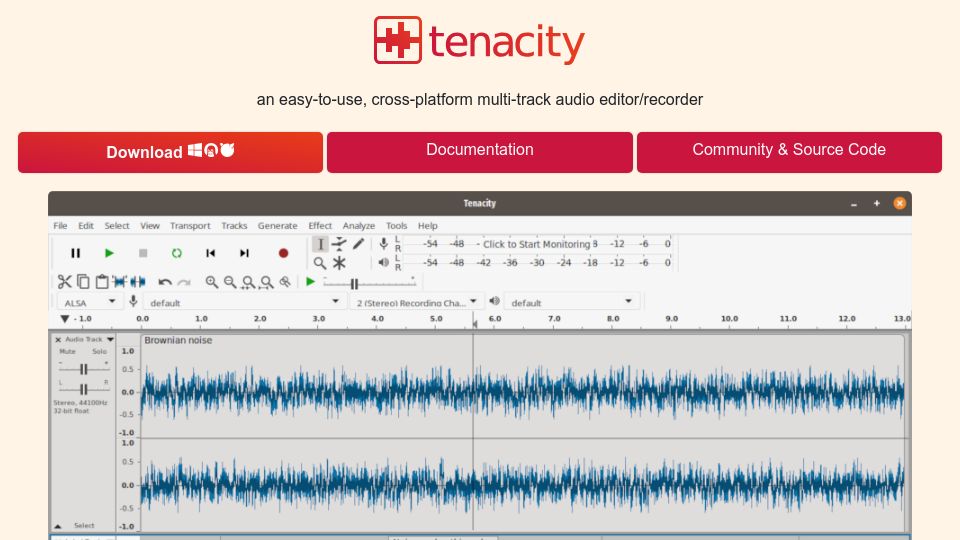The height and width of the screenshot is (540, 960).
Task: Select the magnifier Zoom tool
Action: (320, 263)
